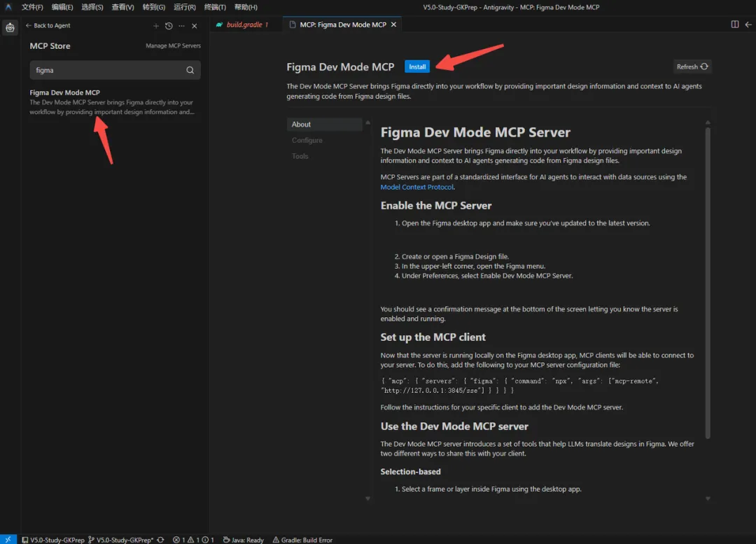Click the synchronize changes icon in status bar

point(160,540)
